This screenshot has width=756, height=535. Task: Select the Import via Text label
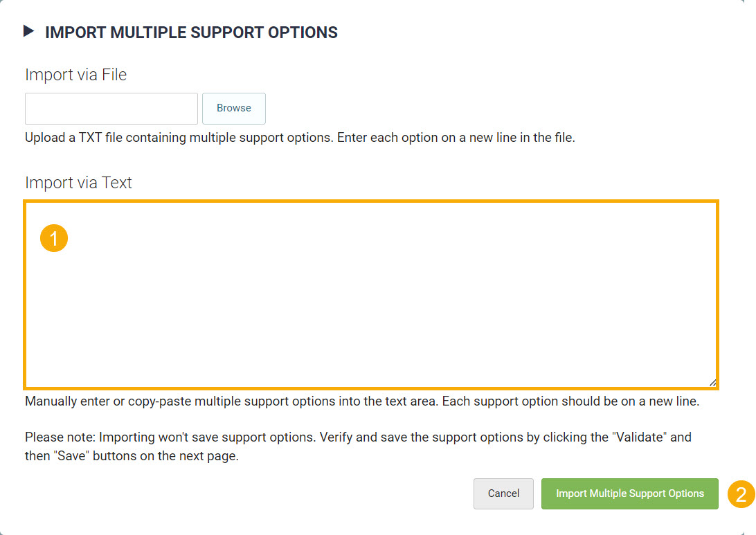[x=78, y=183]
